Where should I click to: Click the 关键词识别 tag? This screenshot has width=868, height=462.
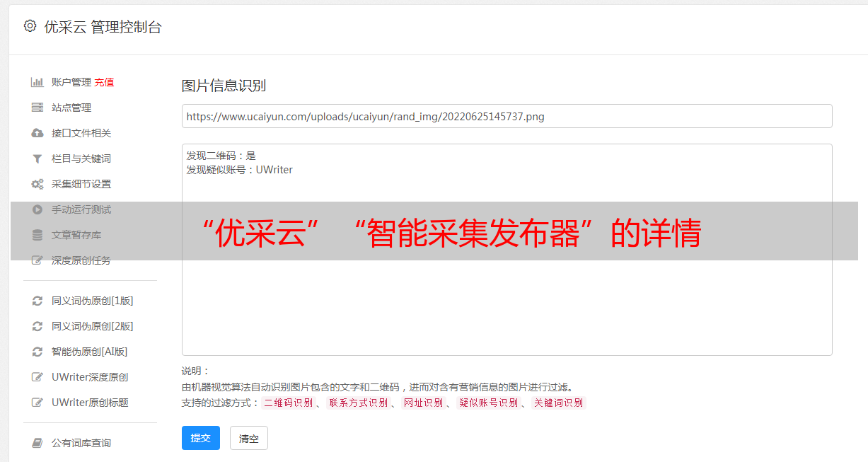(558, 403)
